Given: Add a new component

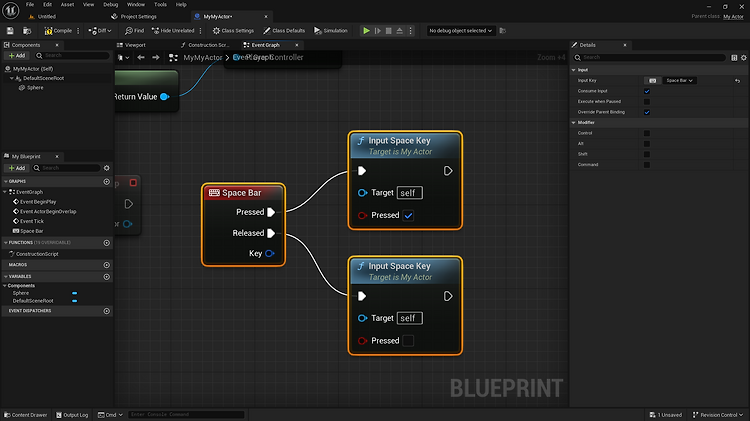Looking at the screenshot, I should 17,55.
